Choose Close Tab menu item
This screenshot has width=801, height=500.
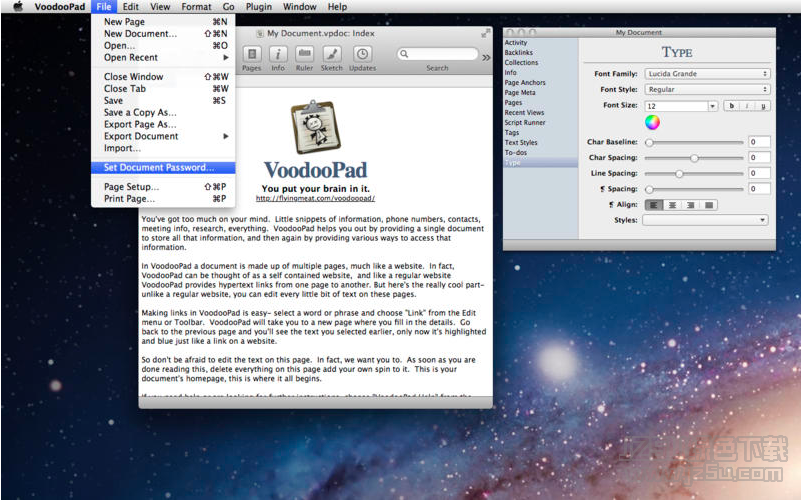pos(163,89)
